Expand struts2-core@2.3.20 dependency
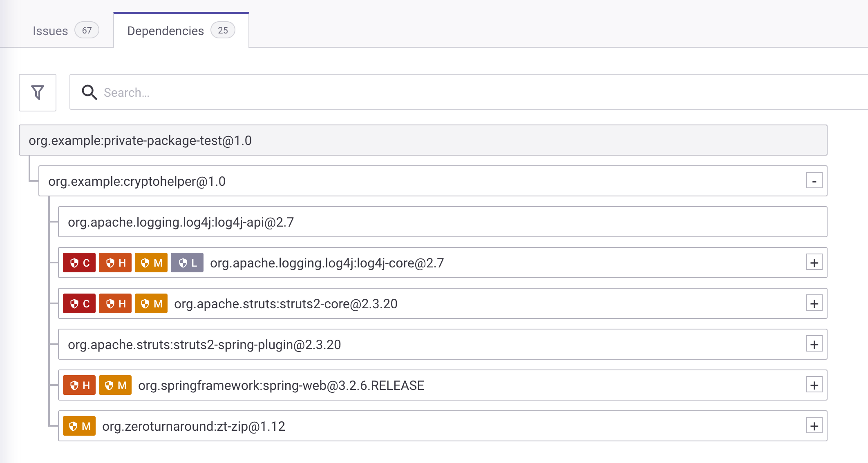Image resolution: width=868 pixels, height=463 pixels. [x=814, y=303]
